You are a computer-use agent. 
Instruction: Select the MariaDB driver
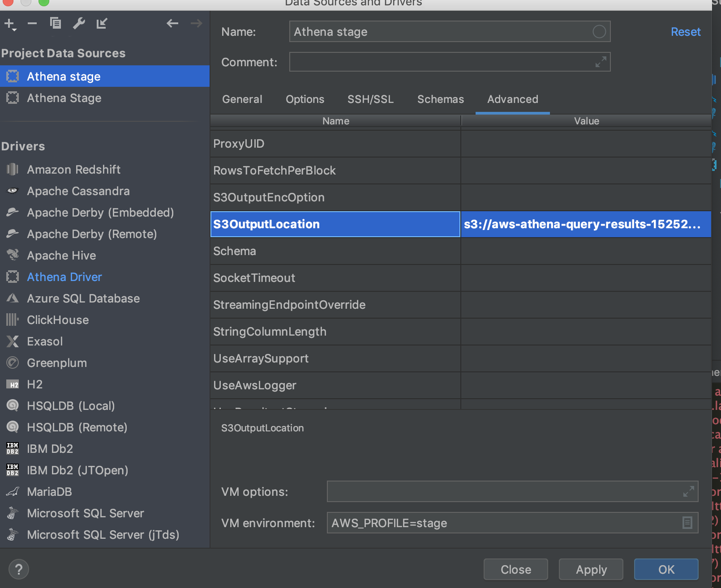[x=49, y=491]
